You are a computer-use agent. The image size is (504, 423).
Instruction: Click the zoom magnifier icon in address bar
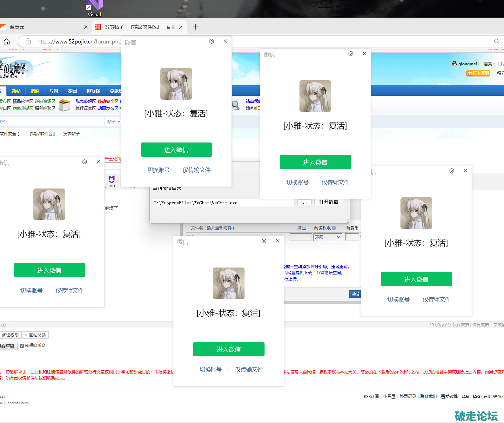point(497,42)
